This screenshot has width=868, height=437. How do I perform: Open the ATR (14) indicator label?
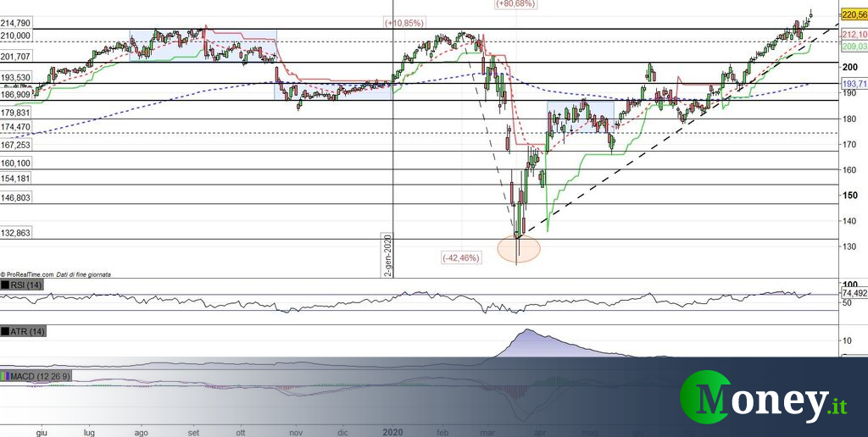click(x=28, y=331)
